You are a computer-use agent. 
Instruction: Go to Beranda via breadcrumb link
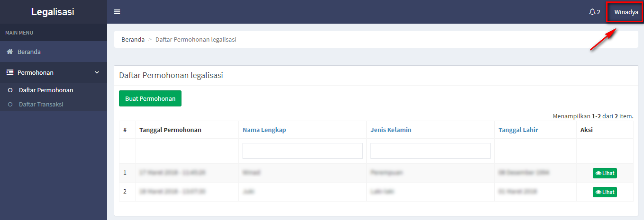[133, 40]
